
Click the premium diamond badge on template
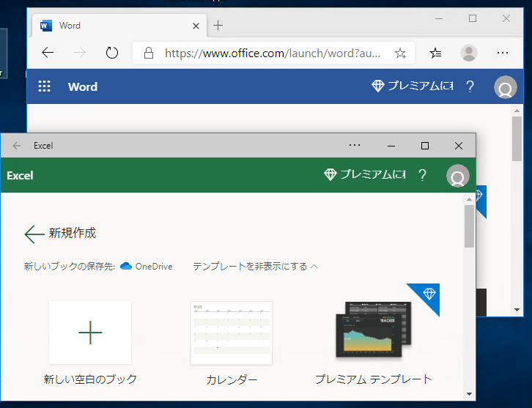pos(429,294)
